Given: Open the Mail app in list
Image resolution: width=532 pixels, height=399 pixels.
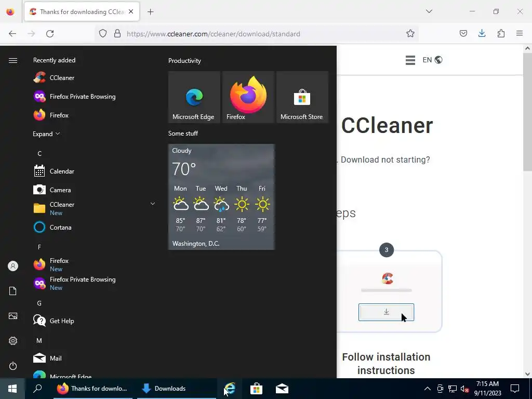Looking at the screenshot, I should point(47,358).
